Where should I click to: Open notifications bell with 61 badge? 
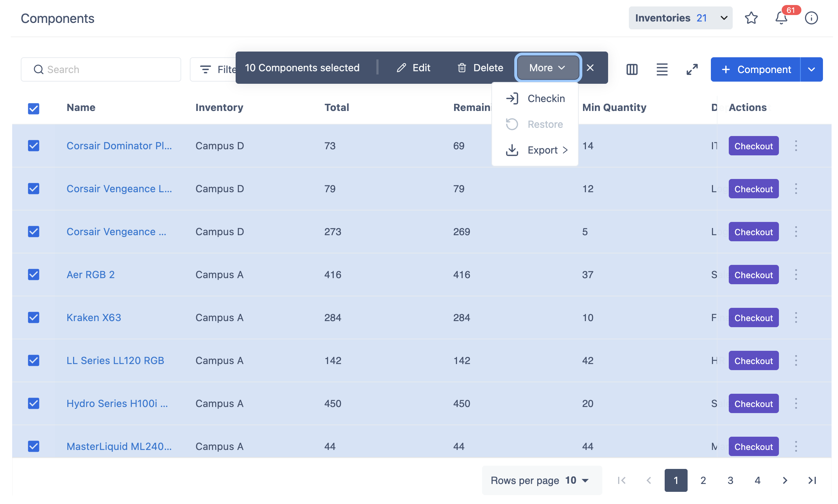click(x=781, y=18)
